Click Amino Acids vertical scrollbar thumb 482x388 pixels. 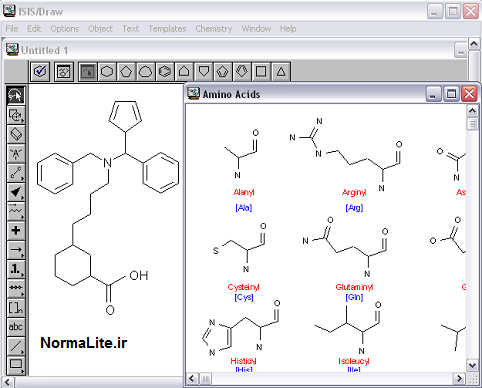tap(472, 124)
